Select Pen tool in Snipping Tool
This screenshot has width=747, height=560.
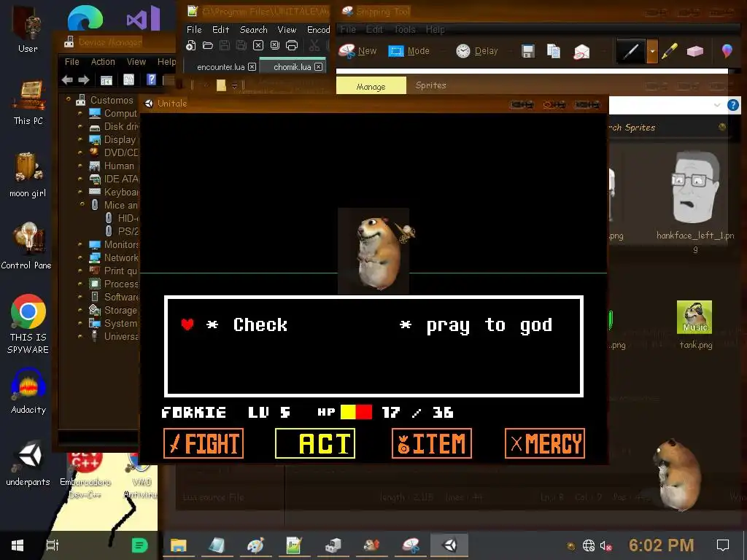tap(631, 50)
